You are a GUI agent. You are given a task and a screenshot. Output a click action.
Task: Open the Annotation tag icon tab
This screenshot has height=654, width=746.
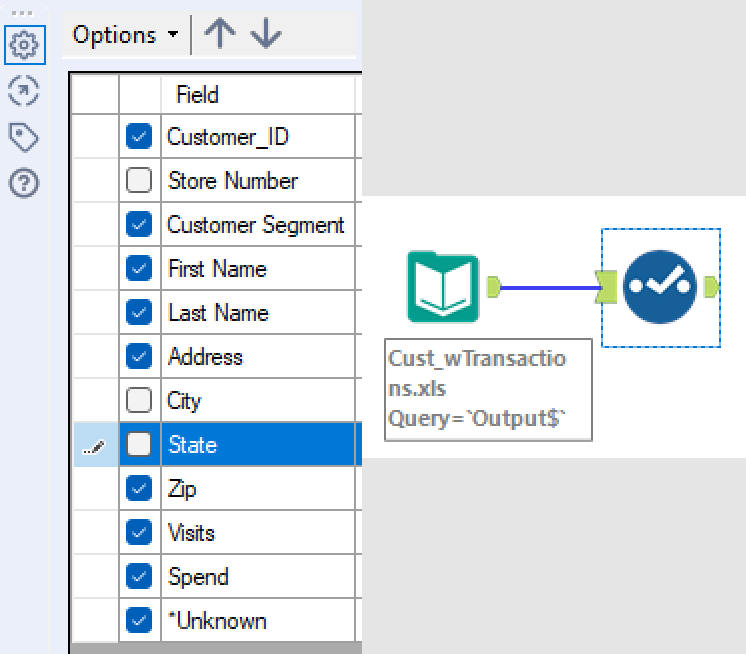[23, 136]
